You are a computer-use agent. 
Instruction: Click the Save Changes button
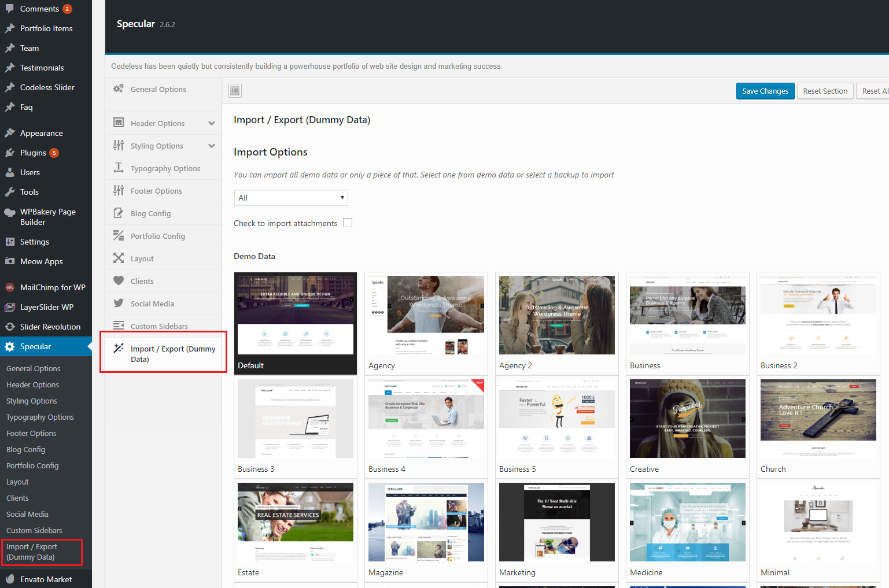coord(765,91)
